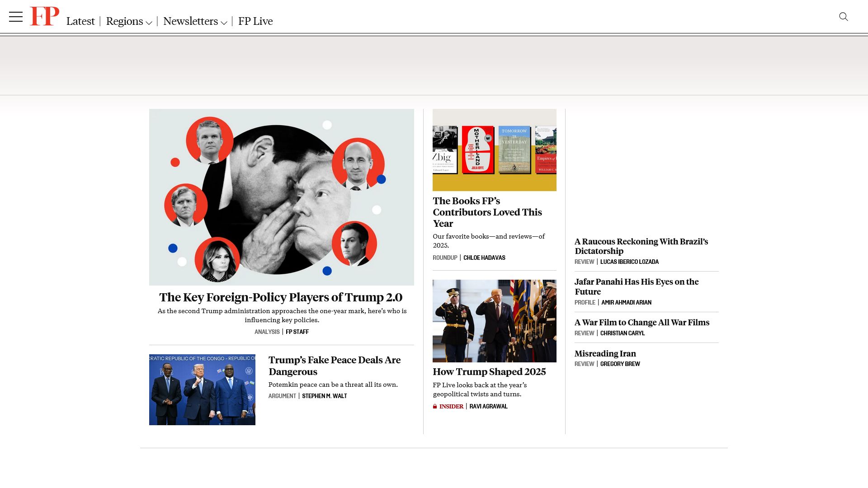View author Stephen M. Walt
Image resolution: width=868 pixels, height=488 pixels.
pyautogui.click(x=325, y=396)
